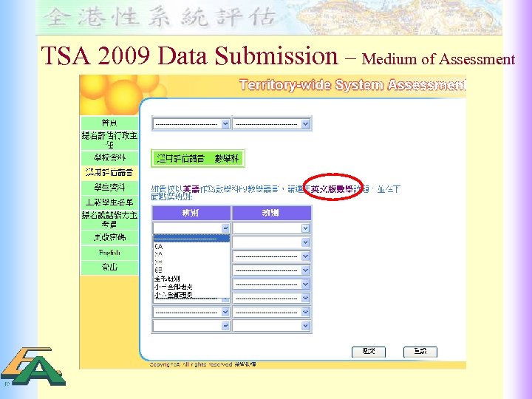Collapse the open first-row left 班別 dropdown

[x=191, y=228]
